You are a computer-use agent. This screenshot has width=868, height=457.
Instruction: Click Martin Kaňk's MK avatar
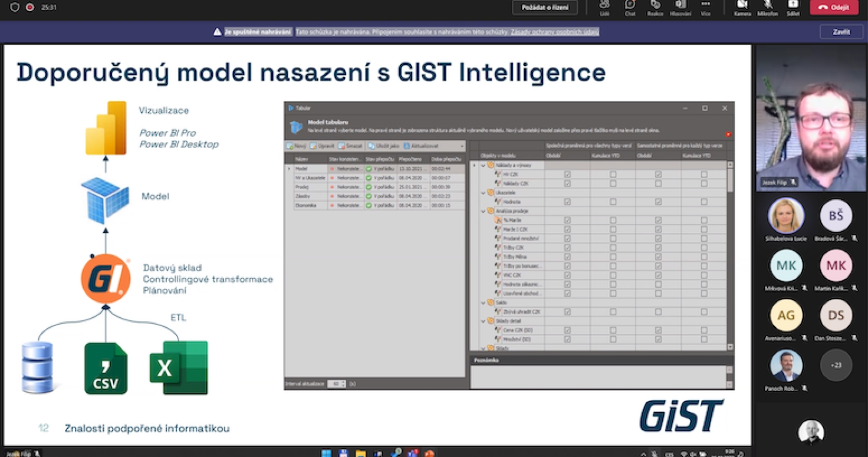click(x=836, y=265)
